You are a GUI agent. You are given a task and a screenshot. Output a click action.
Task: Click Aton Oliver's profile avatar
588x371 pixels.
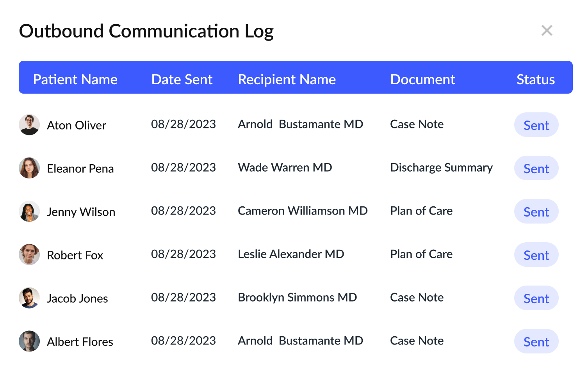tap(29, 125)
